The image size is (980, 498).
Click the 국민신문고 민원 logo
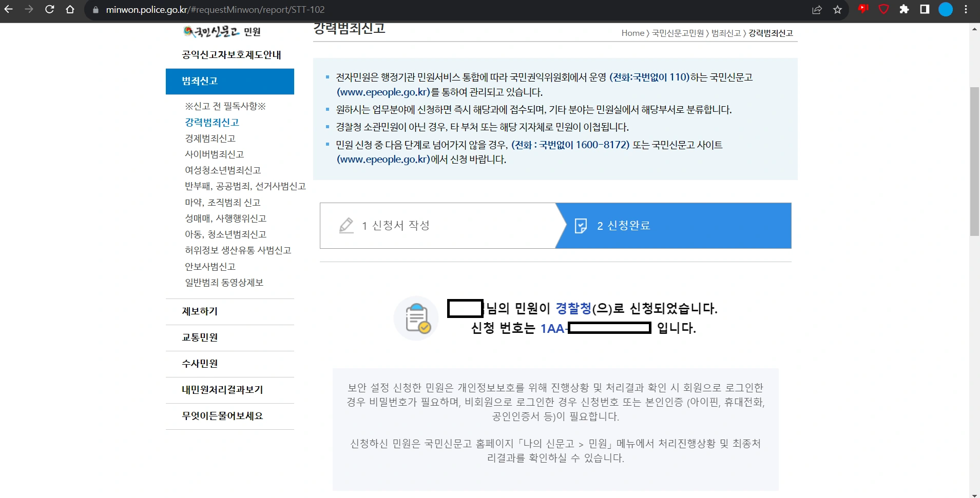pyautogui.click(x=222, y=32)
